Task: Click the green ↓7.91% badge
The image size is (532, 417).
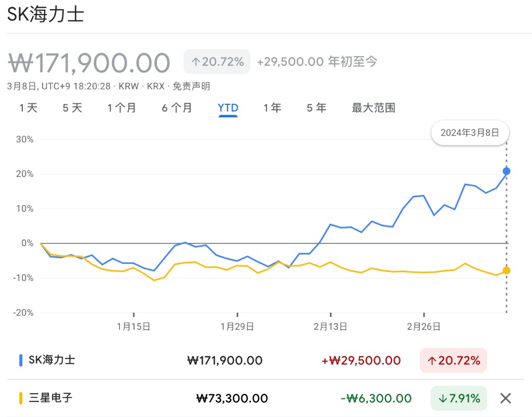Action: click(x=459, y=398)
